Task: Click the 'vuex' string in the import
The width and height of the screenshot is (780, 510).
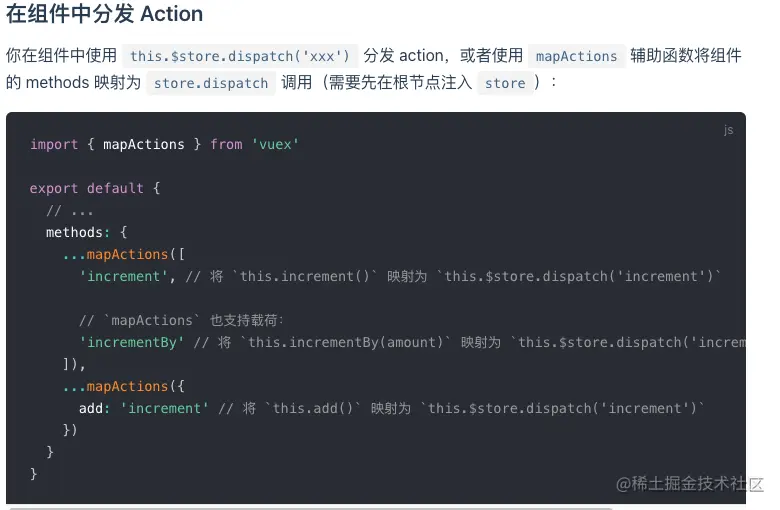Action: (x=275, y=144)
